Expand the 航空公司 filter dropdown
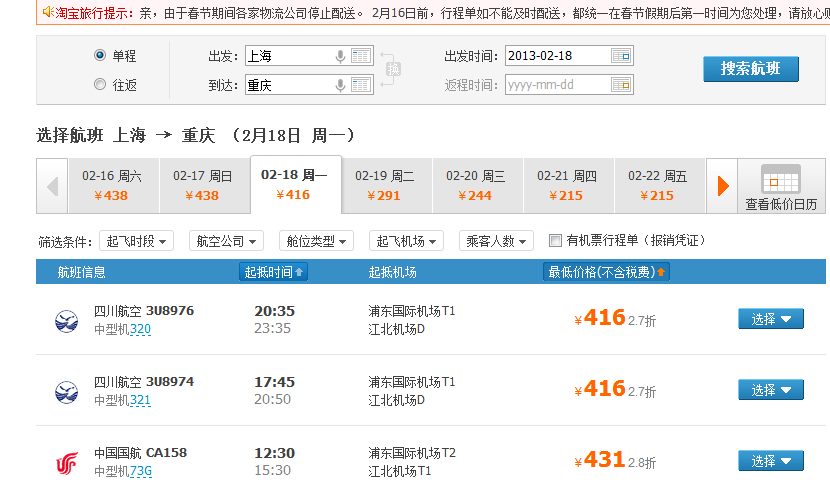The width and height of the screenshot is (830, 485). point(227,241)
